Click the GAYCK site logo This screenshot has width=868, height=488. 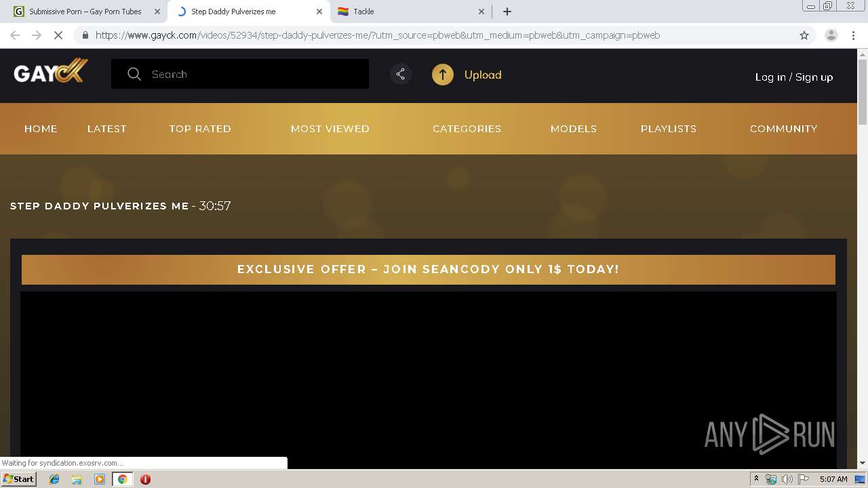[51, 72]
